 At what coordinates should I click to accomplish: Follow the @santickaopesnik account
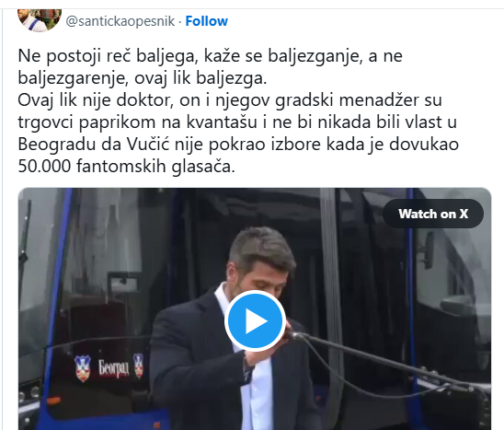click(x=207, y=21)
